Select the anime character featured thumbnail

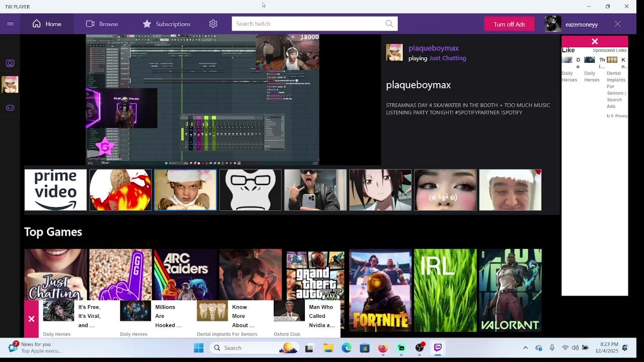coord(380,190)
